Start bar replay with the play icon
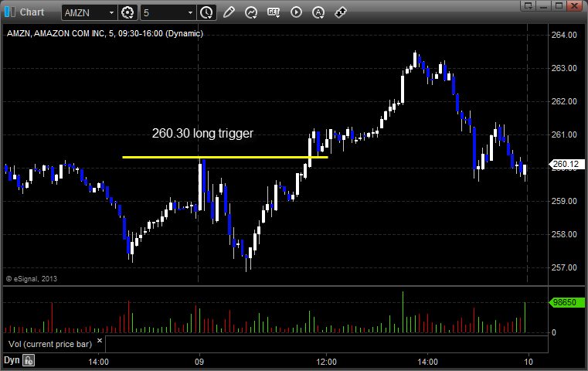 pyautogui.click(x=296, y=12)
